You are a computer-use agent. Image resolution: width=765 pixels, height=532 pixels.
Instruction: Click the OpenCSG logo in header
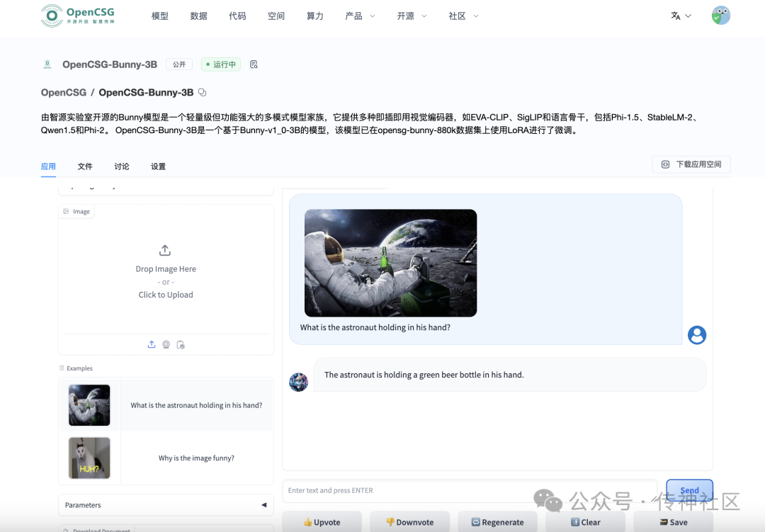coord(78,16)
